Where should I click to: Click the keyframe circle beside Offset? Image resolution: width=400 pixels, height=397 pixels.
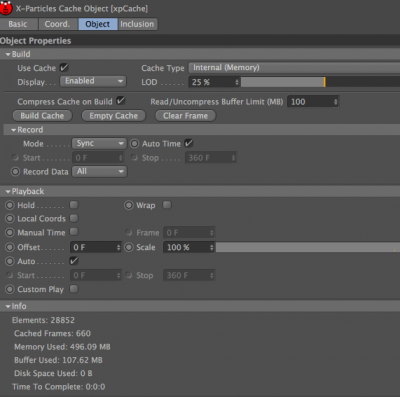tap(10, 247)
